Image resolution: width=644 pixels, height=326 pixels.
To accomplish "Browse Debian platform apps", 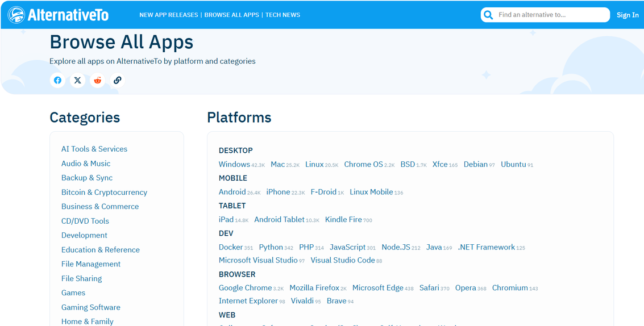I will (476, 164).
